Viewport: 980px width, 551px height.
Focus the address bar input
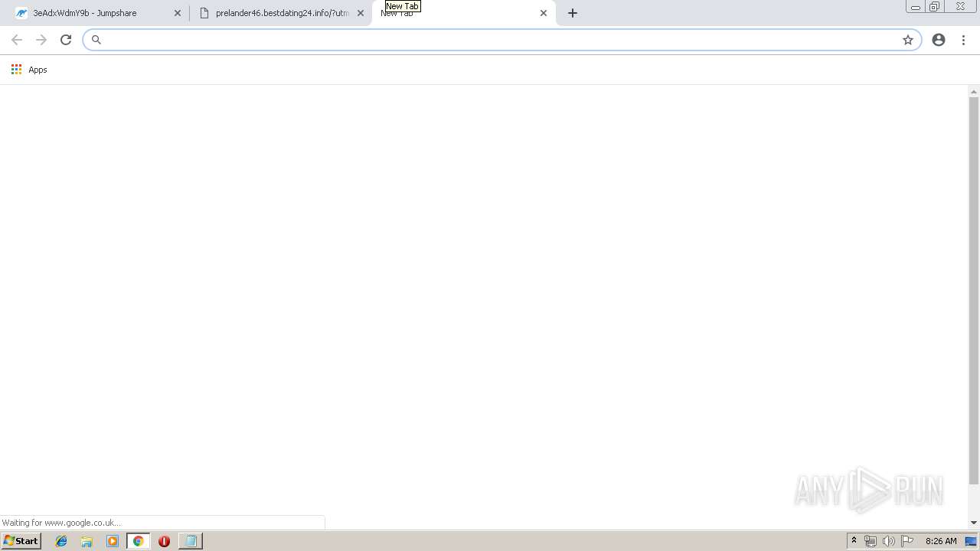(501, 40)
